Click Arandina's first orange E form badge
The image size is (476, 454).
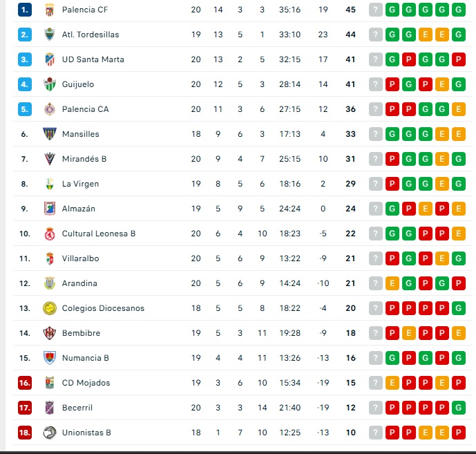pos(392,283)
